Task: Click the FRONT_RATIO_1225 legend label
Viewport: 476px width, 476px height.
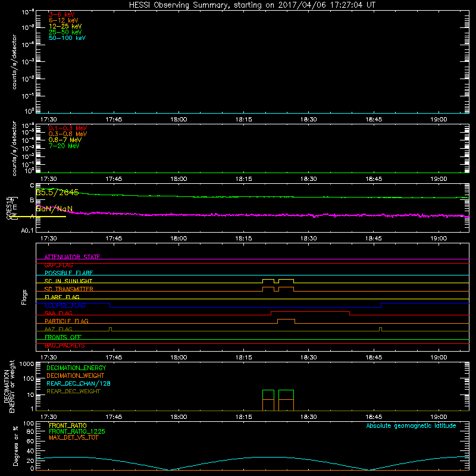Action: 77,431
